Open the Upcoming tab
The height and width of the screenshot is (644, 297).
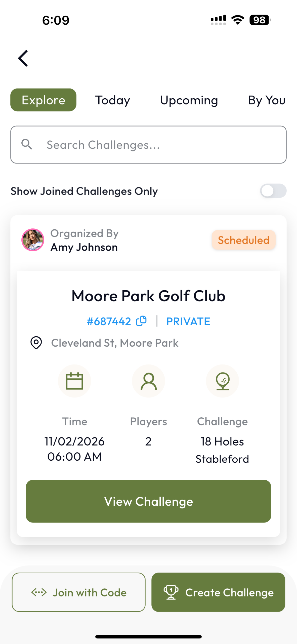[x=189, y=100]
